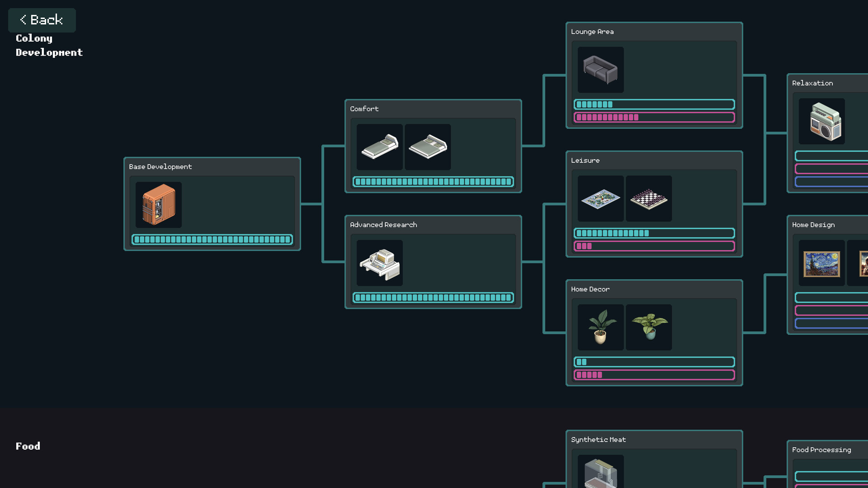Click the Back button

[42, 20]
